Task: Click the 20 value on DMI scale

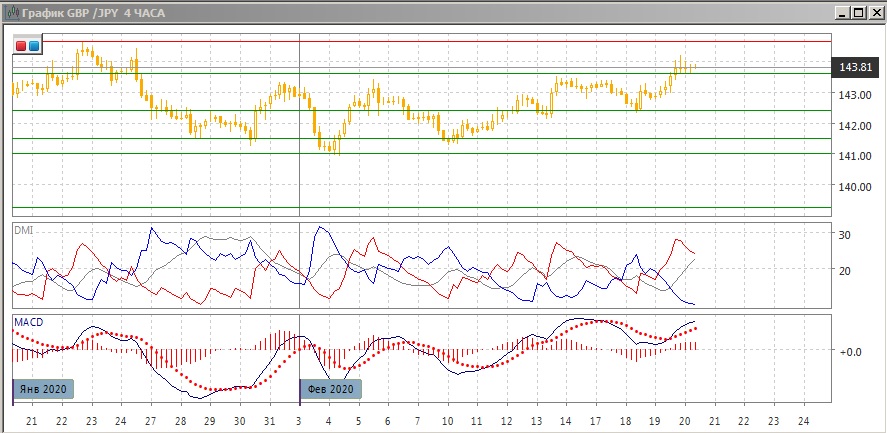Action: coord(844,270)
